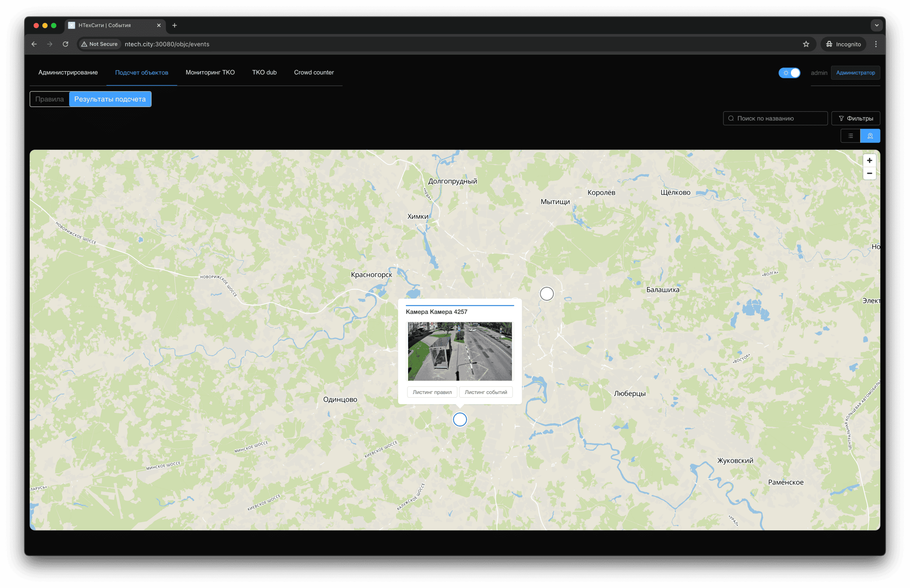Expand the browser tab search chevron
The image size is (910, 588).
(877, 25)
